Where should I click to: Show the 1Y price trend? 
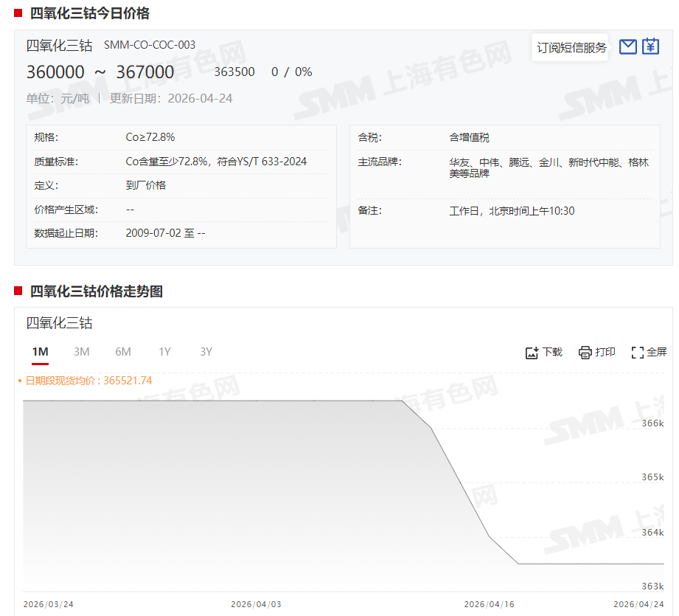click(x=164, y=352)
